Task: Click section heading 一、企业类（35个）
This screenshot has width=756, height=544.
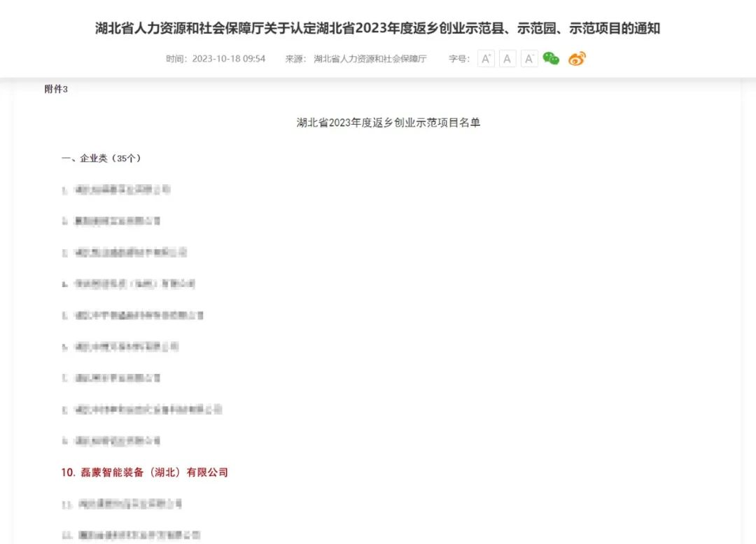Action: pos(101,158)
